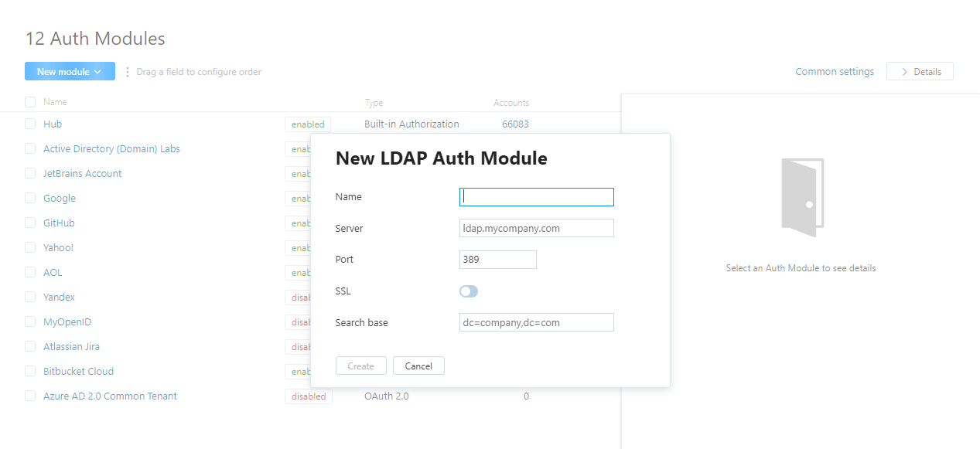
Task: Click the Accounts column header
Action: pyautogui.click(x=511, y=102)
